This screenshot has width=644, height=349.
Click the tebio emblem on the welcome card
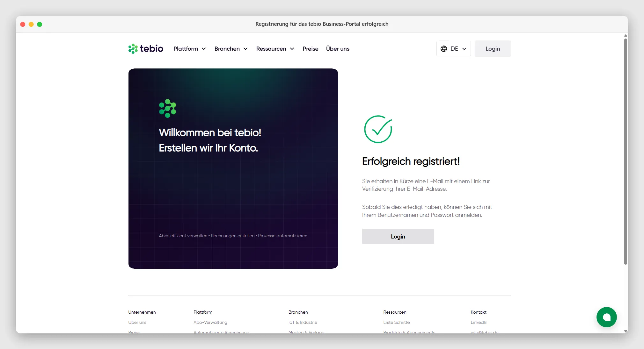[168, 109]
